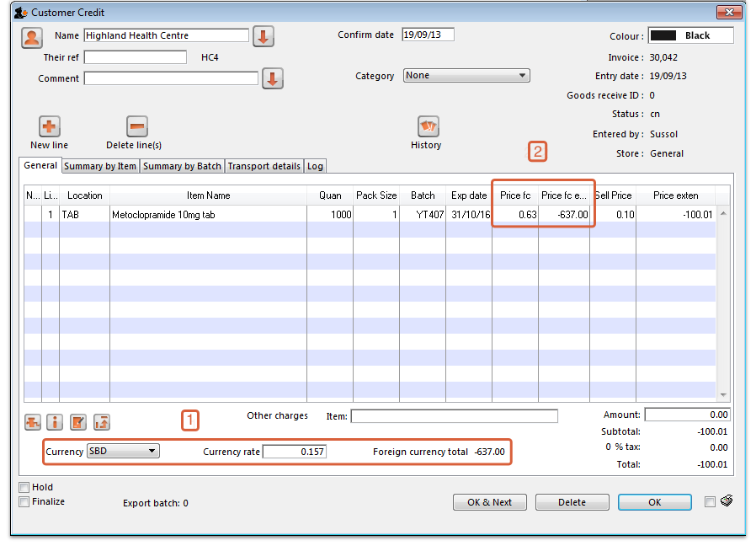
Task: Enable the Hold checkbox
Action: coord(24,488)
